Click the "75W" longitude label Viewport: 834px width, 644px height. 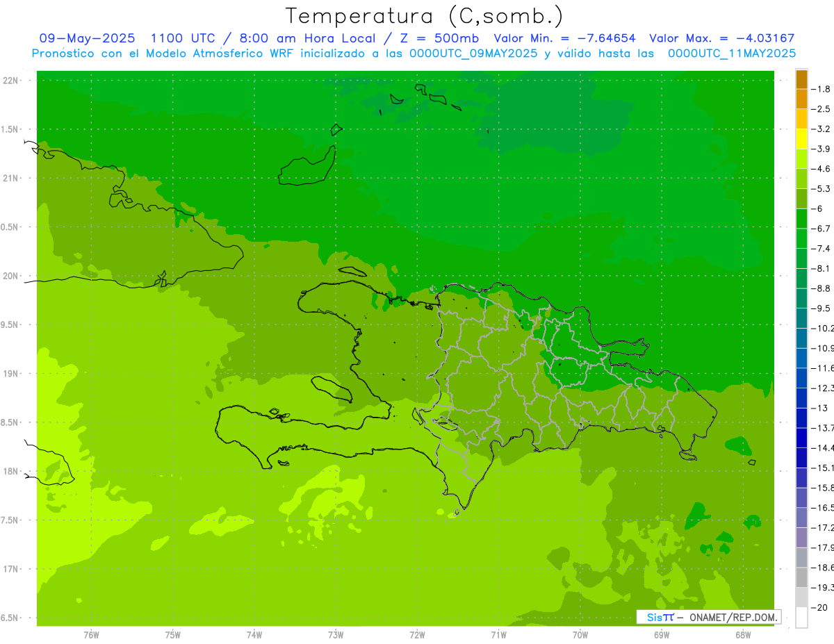(173, 635)
